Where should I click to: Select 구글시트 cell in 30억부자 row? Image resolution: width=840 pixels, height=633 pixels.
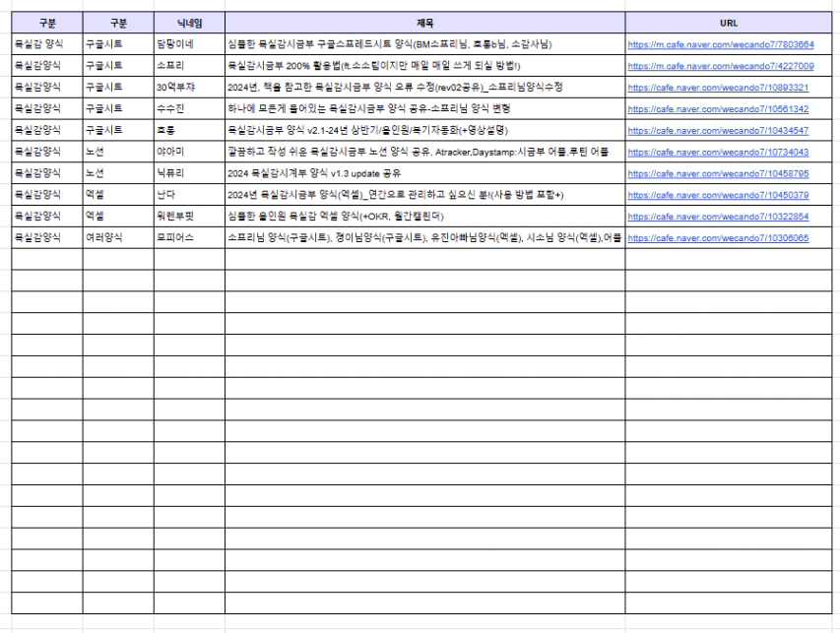pyautogui.click(x=118, y=87)
